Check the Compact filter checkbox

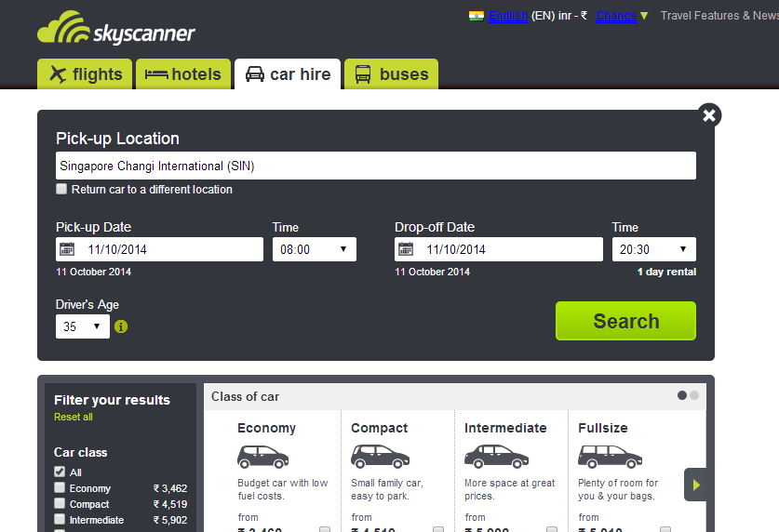pyautogui.click(x=60, y=503)
